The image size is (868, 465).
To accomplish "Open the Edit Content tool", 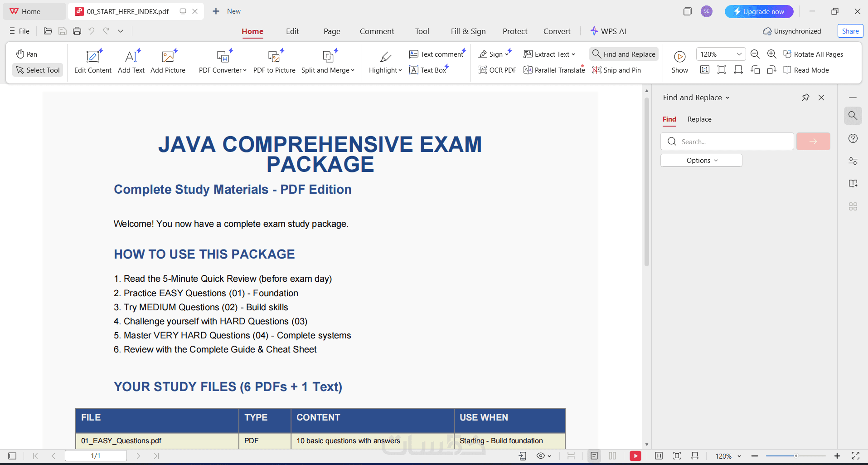I will (93, 62).
